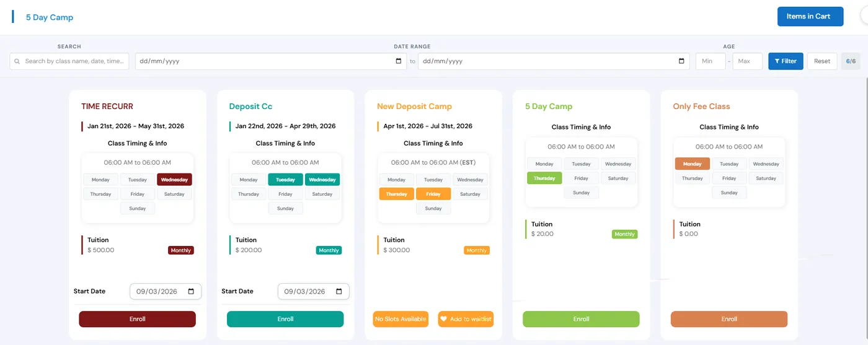Click the TIME RECURR card title
Image resolution: width=868 pixels, height=345 pixels.
(107, 107)
